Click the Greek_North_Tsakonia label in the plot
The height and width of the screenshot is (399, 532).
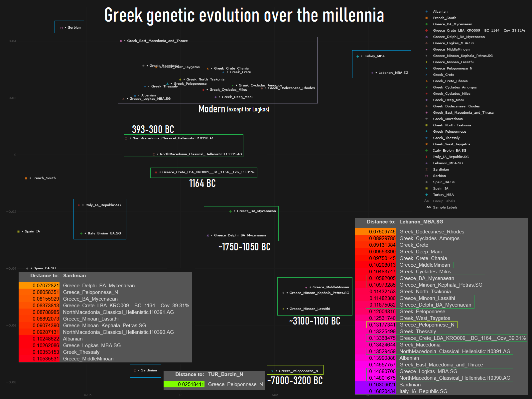tap(205, 79)
